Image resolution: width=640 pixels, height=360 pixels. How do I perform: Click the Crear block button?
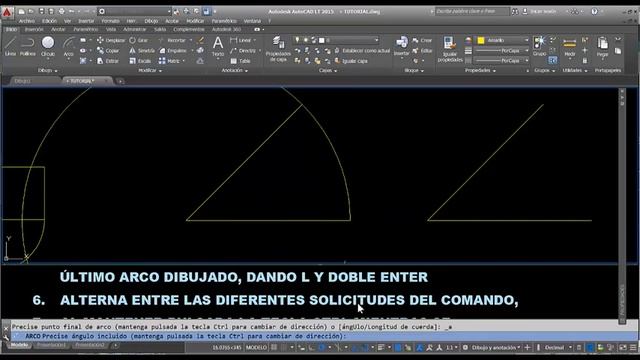422,40
